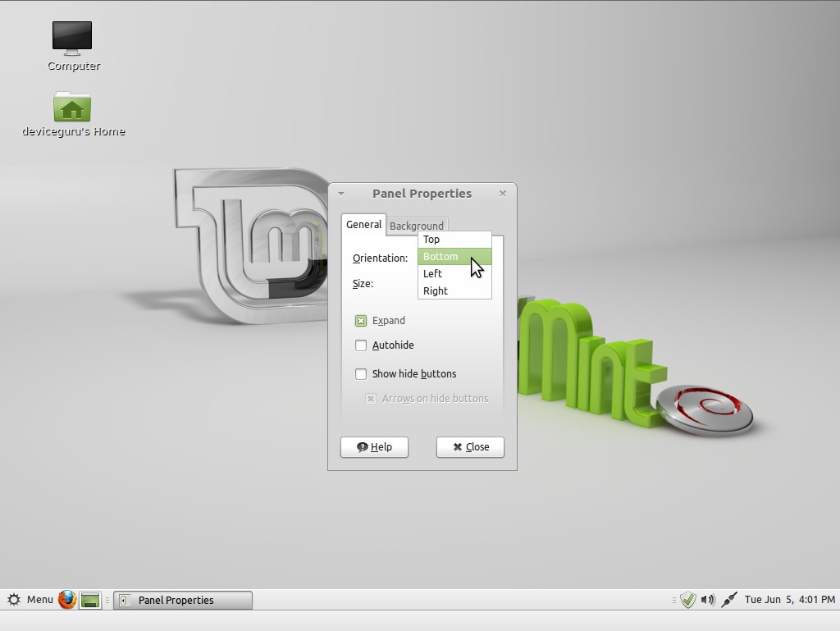Screen dimensions: 840x631
Task: Close the Panel Properties dialog via X
Action: click(x=503, y=194)
